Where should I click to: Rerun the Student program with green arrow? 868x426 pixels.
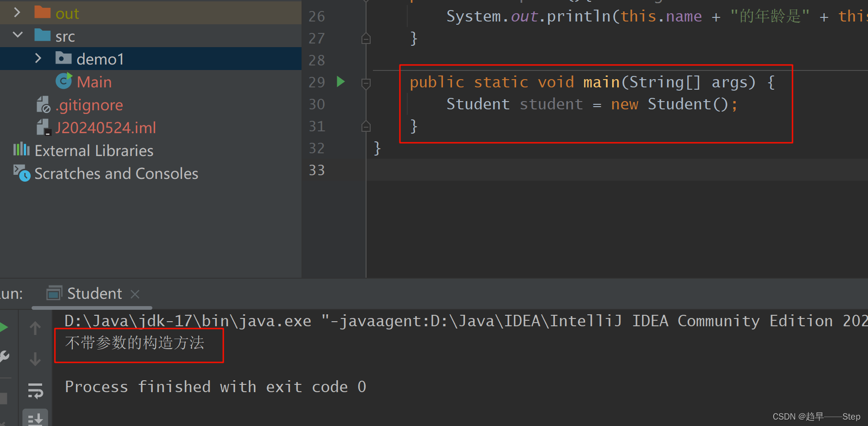coord(4,327)
